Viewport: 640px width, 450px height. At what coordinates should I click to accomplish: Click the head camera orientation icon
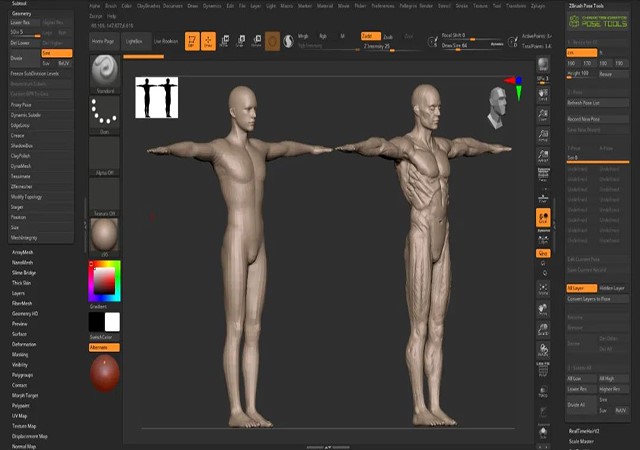(500, 106)
